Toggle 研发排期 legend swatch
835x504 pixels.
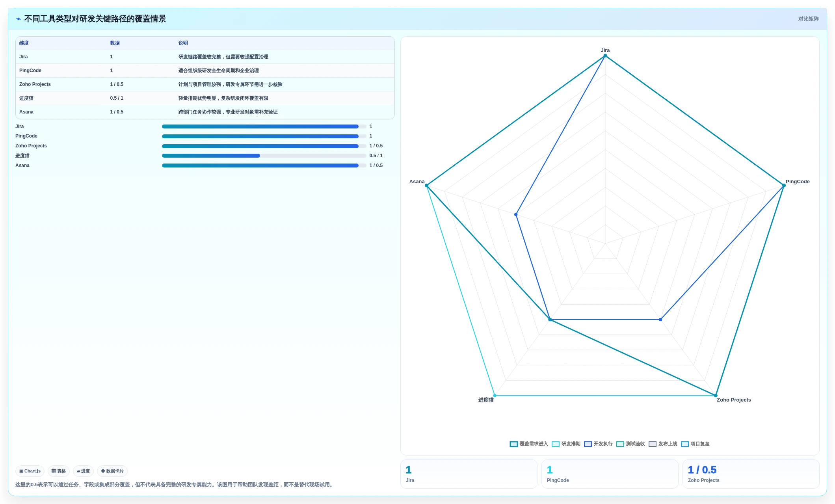pos(556,444)
